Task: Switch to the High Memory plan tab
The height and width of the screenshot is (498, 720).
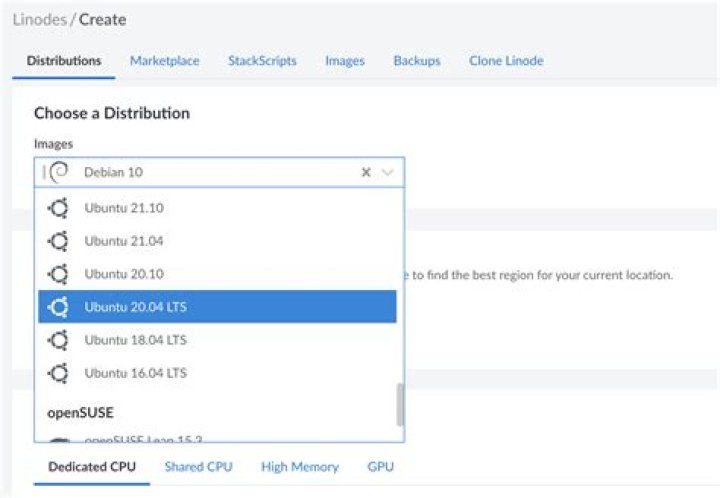Action: coord(300,467)
